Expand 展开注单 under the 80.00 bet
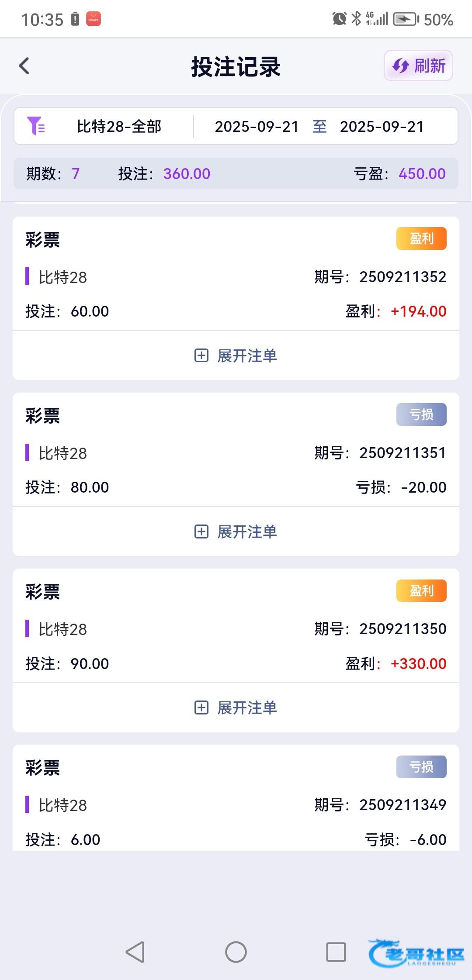 [247, 531]
